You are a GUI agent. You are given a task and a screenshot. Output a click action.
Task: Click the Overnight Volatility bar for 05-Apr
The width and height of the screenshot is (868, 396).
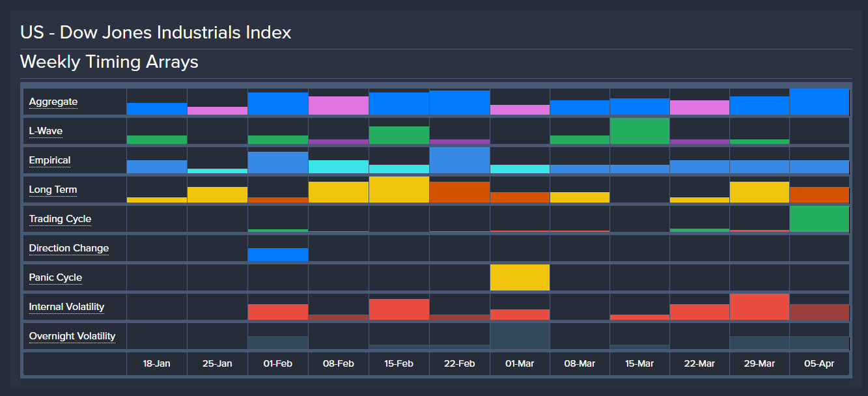(819, 343)
